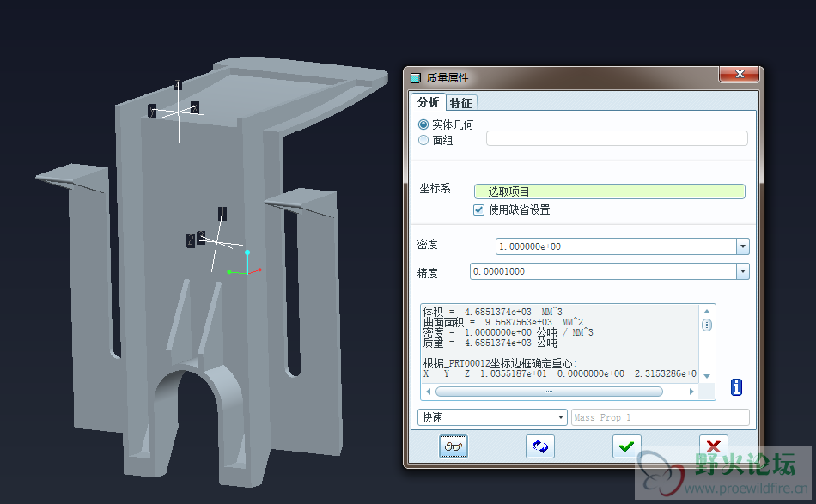Click the 密度 value input field

616,246
